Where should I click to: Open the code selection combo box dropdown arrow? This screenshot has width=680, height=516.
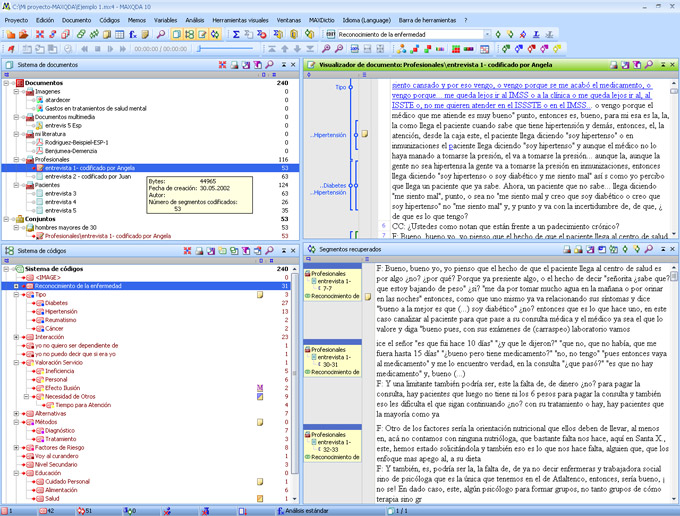[x=487, y=34]
